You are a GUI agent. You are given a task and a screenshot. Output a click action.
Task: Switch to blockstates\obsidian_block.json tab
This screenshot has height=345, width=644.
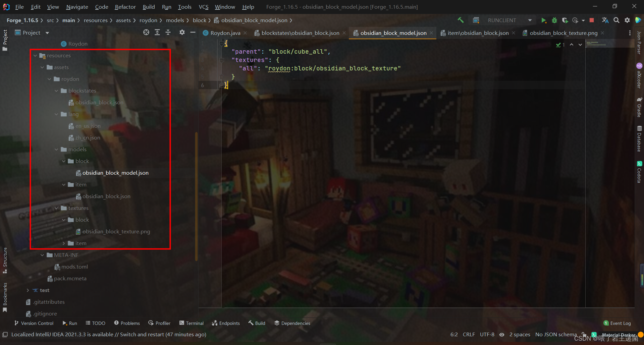click(x=300, y=33)
